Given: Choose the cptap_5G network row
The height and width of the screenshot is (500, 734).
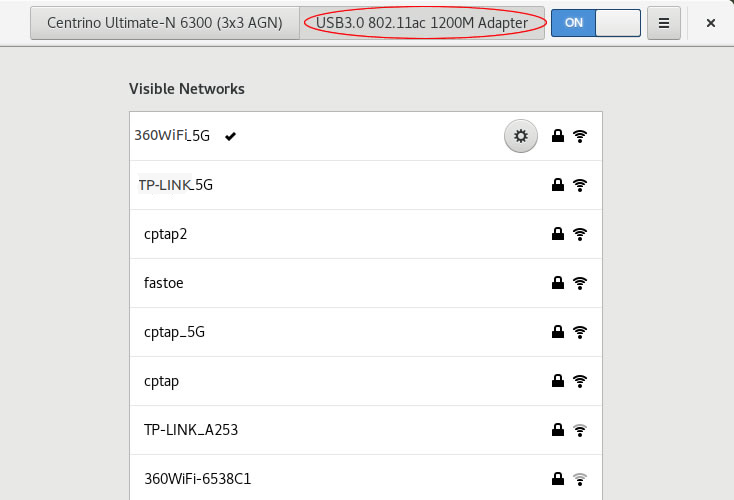Looking at the screenshot, I should (366, 332).
